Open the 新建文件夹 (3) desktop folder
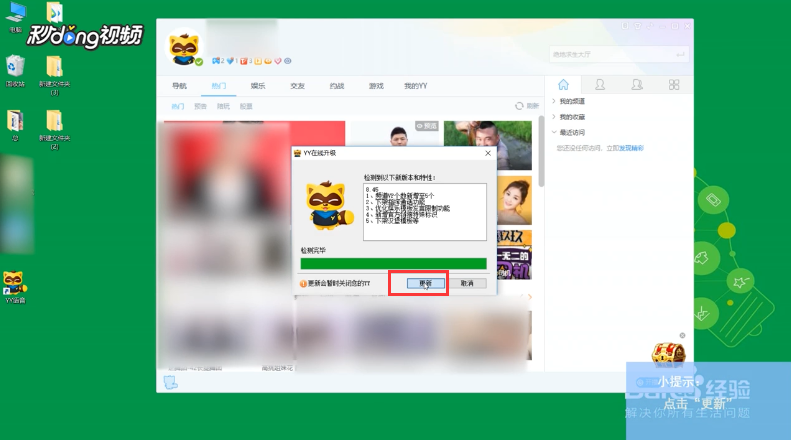 pyautogui.click(x=54, y=75)
